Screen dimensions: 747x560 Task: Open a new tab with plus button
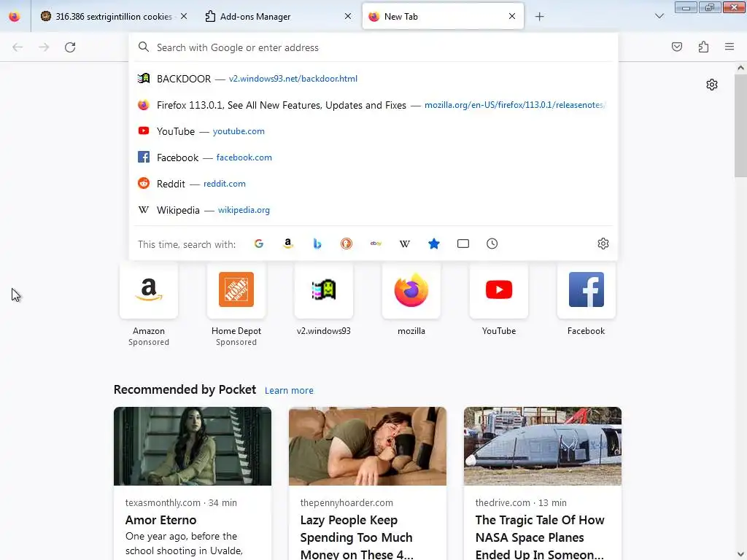coord(539,17)
